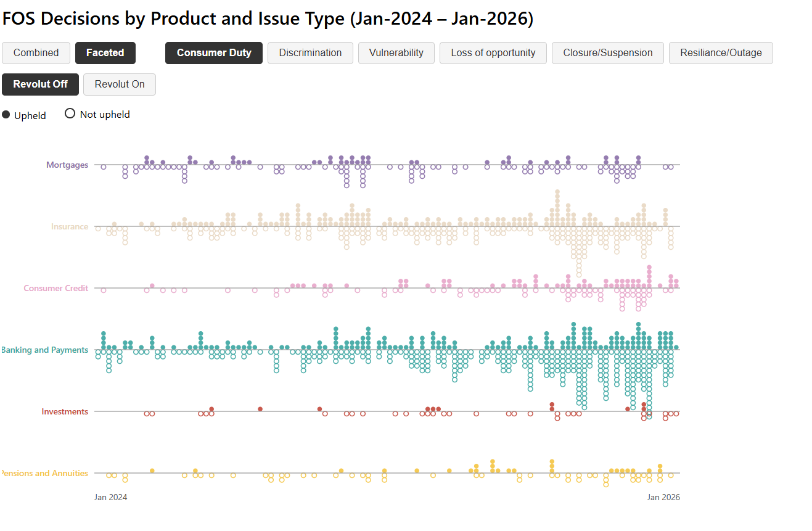Turn Revolut On
The image size is (812, 531).
(120, 84)
